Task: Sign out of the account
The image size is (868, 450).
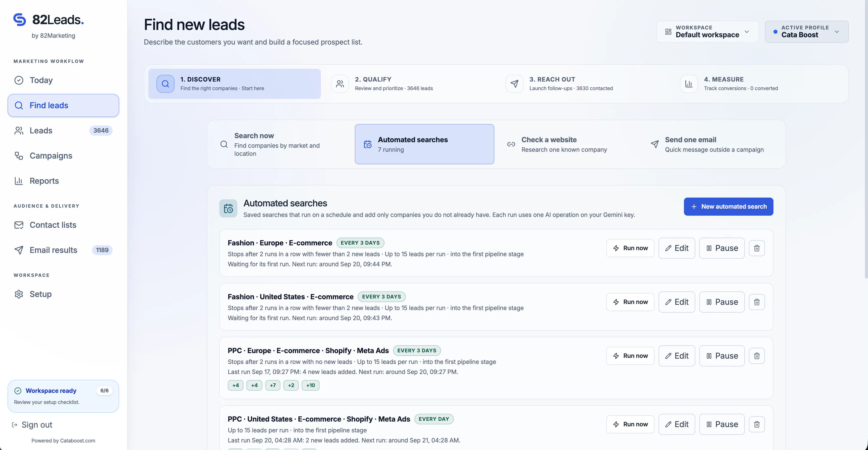Action: pos(32,425)
